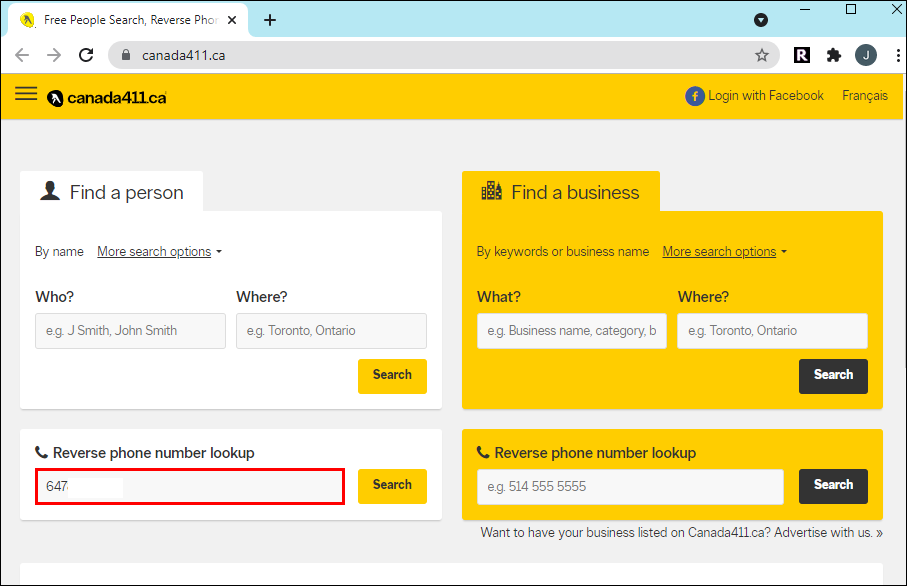Click the By name label

[x=59, y=252]
